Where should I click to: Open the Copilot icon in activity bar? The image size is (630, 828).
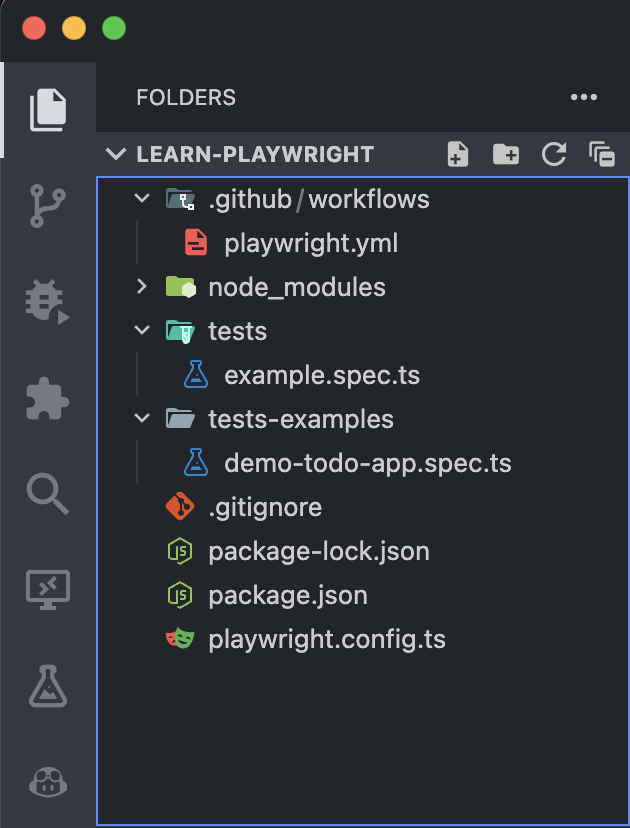[47, 781]
